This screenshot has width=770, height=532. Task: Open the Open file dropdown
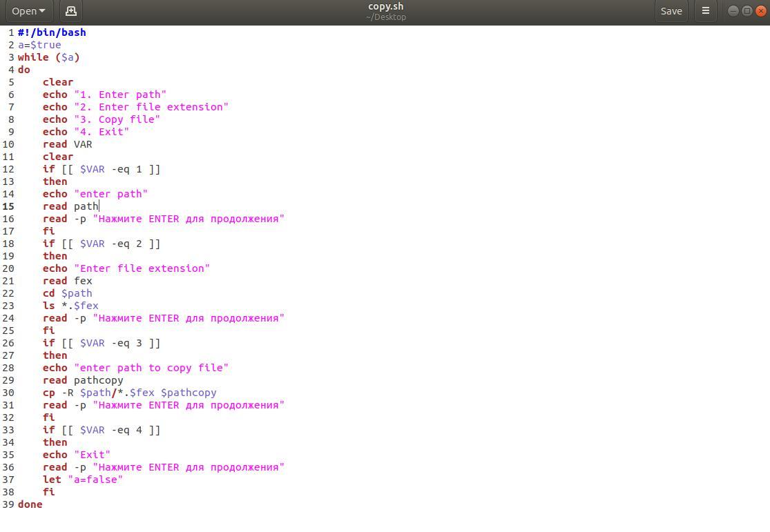point(29,11)
